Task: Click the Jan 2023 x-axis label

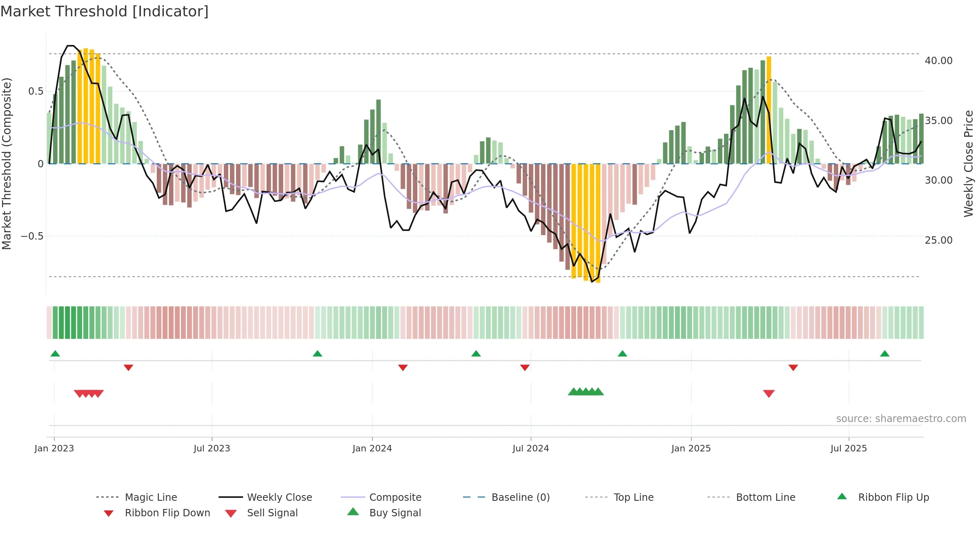Action: (x=54, y=449)
